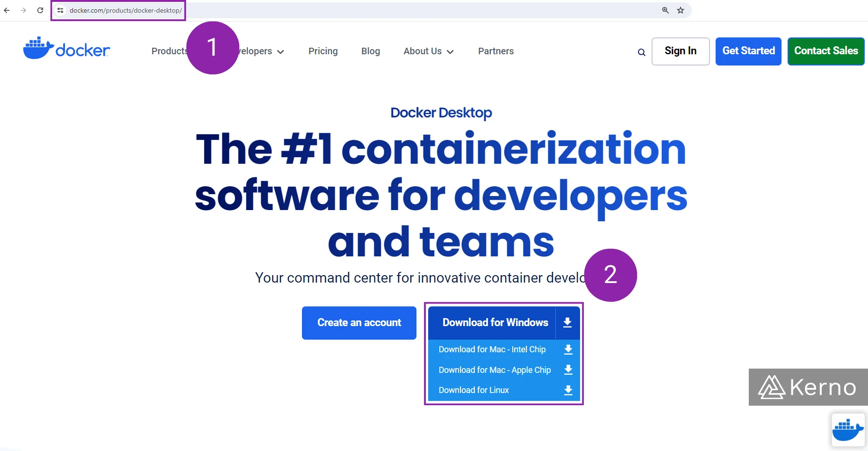Click the Sign In button
Image resolution: width=868 pixels, height=451 pixels.
[x=681, y=51]
